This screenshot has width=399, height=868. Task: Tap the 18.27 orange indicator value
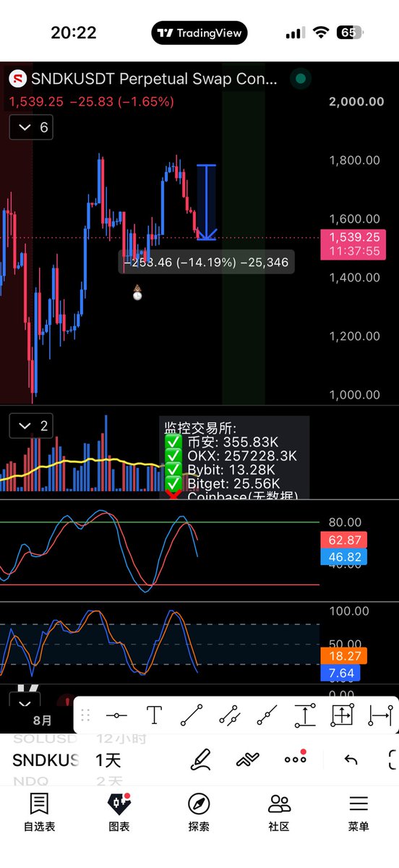pos(344,657)
